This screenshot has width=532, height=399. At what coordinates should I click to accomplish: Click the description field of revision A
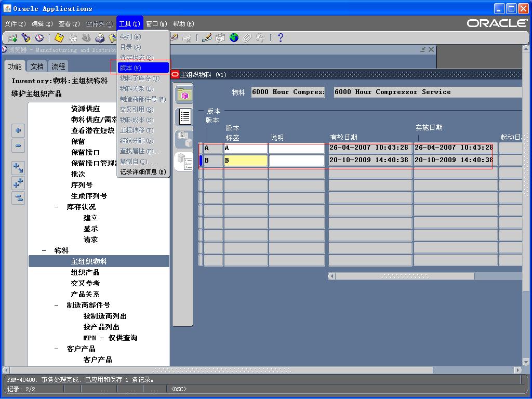coord(297,148)
